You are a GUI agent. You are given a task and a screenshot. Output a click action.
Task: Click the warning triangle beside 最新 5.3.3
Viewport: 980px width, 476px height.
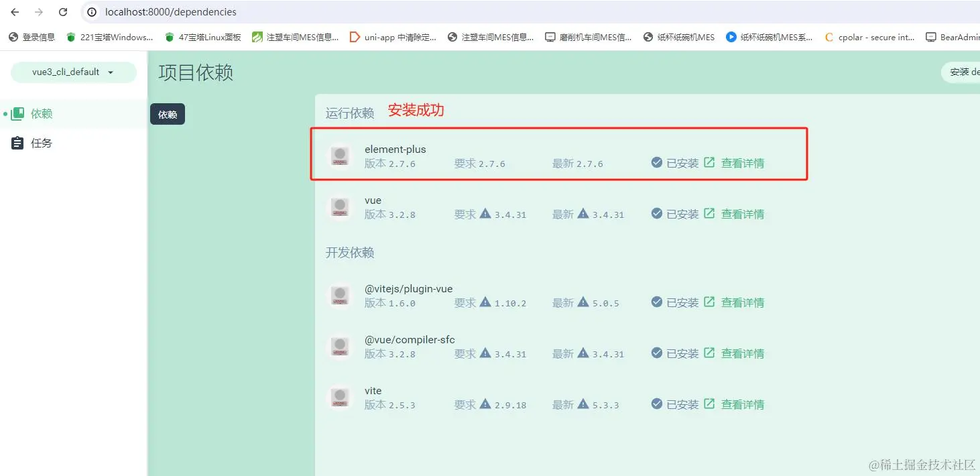(583, 404)
